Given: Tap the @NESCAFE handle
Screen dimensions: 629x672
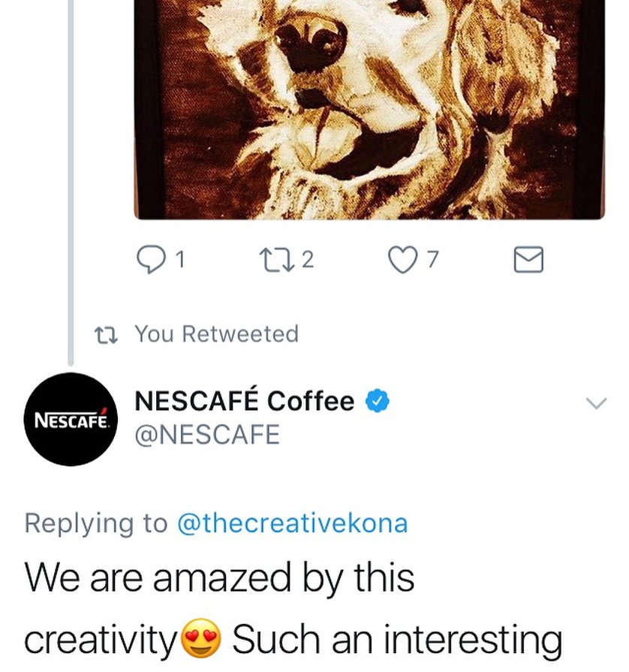Looking at the screenshot, I should 206,435.
